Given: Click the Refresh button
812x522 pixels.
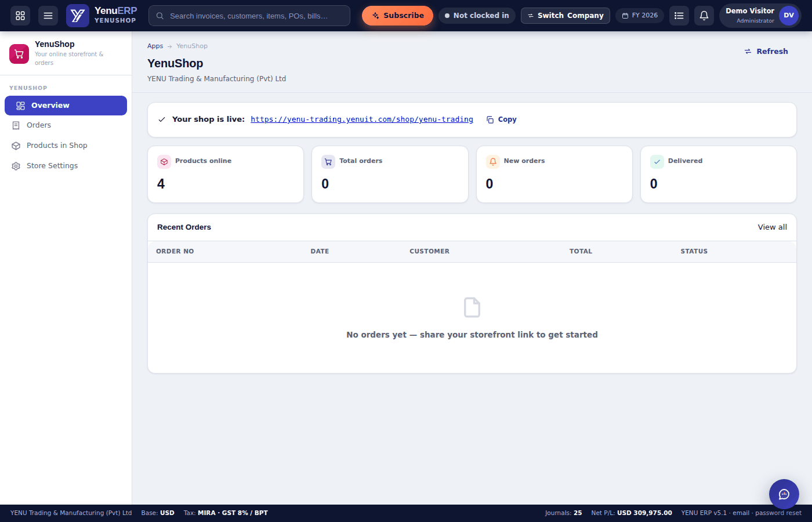Looking at the screenshot, I should click(766, 52).
